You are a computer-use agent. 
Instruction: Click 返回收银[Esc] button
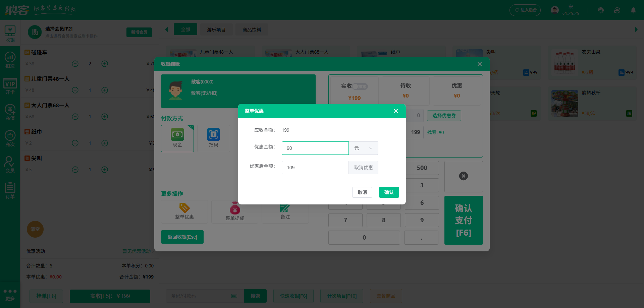[x=182, y=237]
